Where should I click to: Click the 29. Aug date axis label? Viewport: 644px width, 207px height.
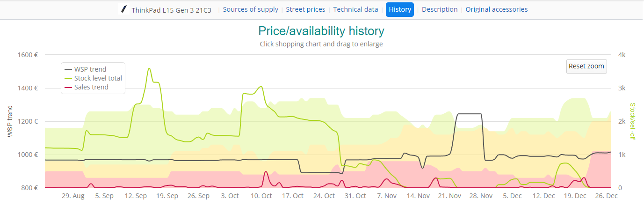click(x=73, y=196)
